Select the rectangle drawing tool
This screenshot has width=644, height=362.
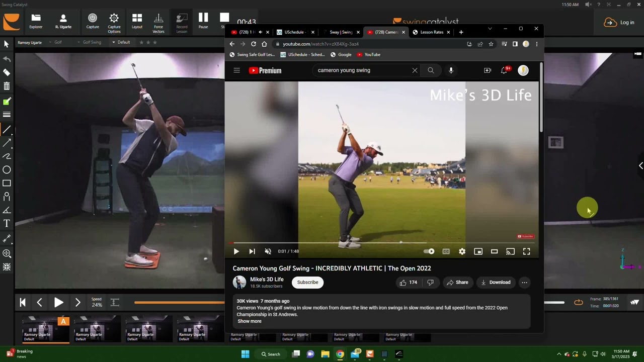point(7,184)
